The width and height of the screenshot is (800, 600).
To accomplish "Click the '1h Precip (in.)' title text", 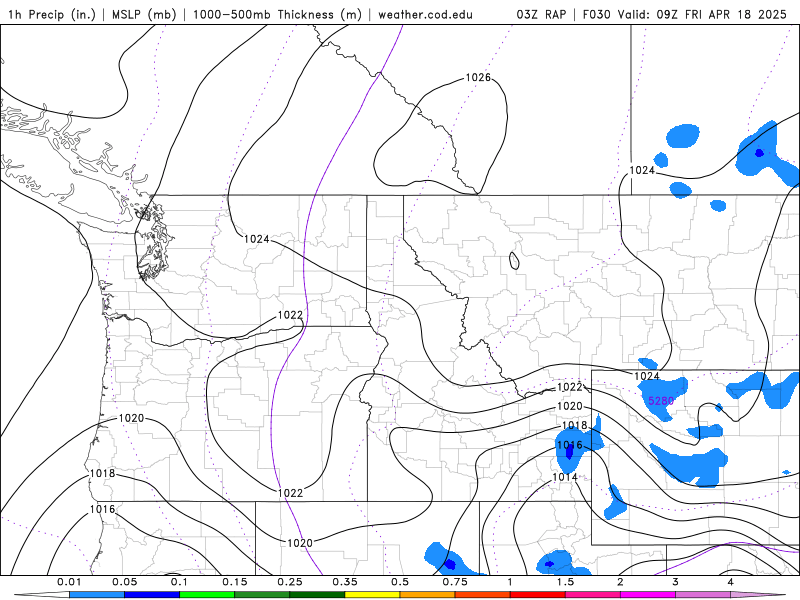I will coord(52,14).
